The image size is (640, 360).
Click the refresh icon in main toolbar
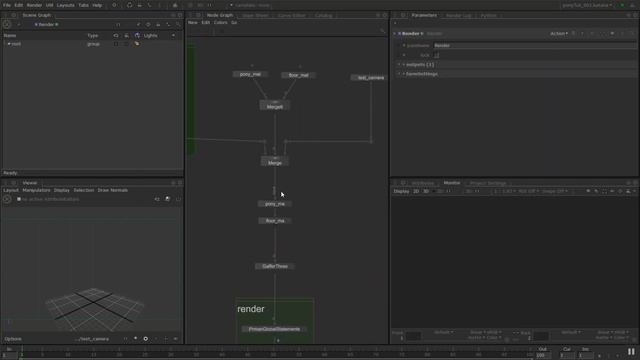(129, 5)
